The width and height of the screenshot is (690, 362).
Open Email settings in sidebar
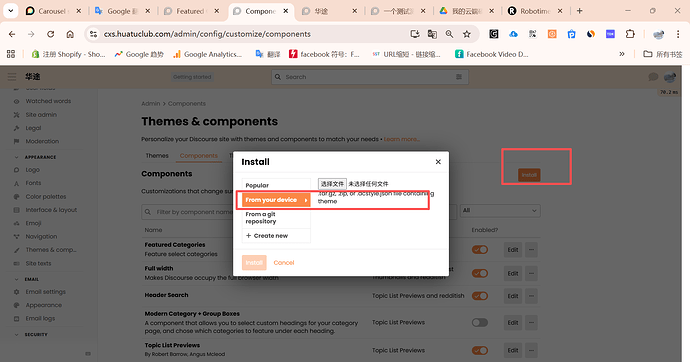(x=45, y=292)
